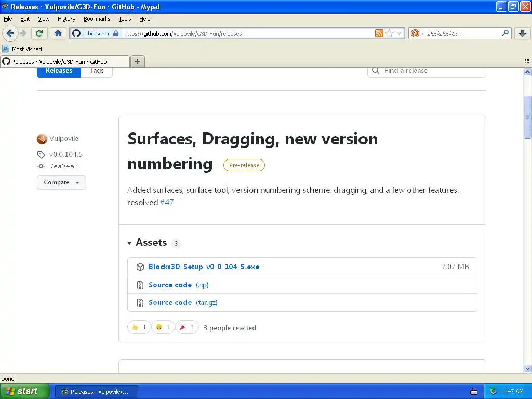Click the RSS feed icon in address bar
The width and height of the screenshot is (532, 399).
click(x=379, y=33)
